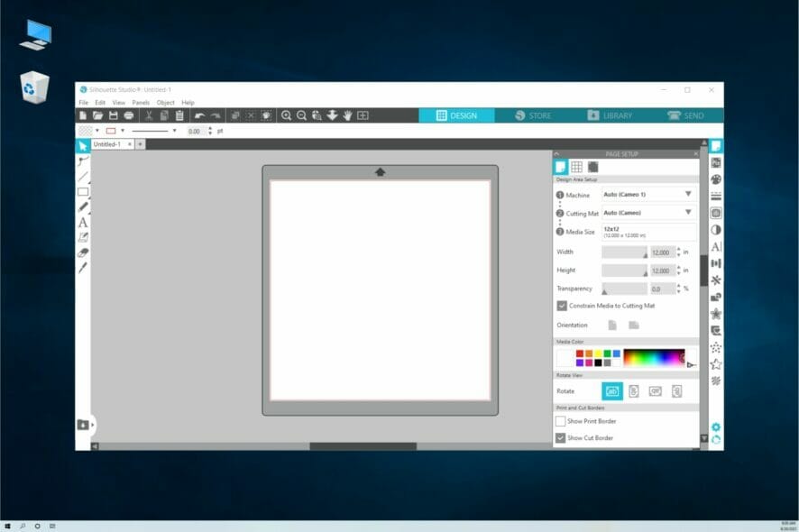Open the Machine dropdown Auto (Cameo 1)

(648, 194)
